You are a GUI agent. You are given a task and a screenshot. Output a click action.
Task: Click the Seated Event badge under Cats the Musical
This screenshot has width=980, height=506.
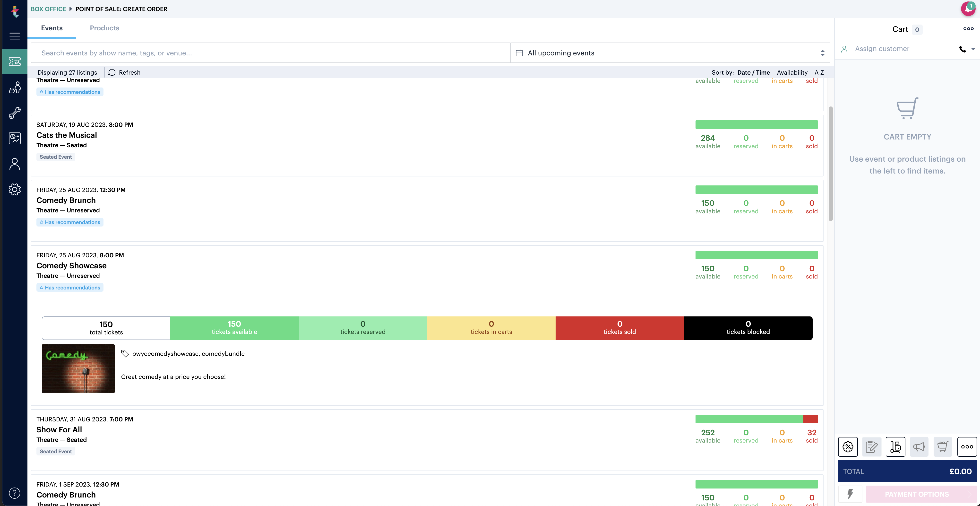[x=56, y=157]
